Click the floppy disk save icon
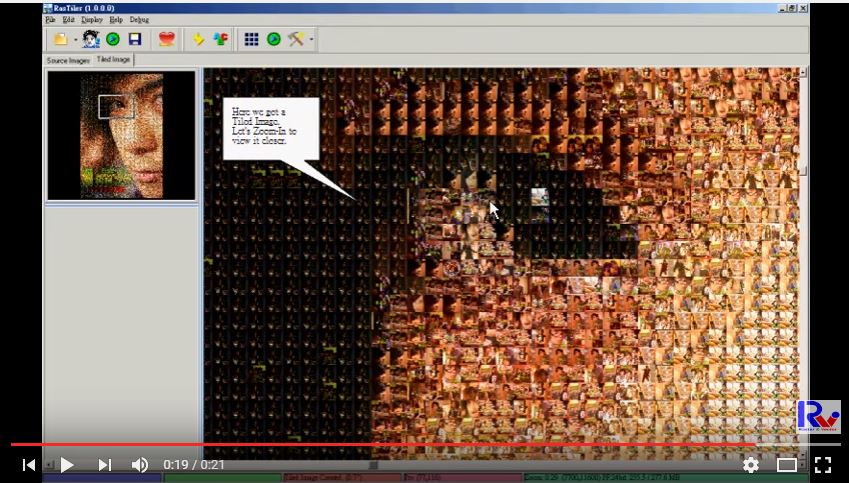This screenshot has height=483, width=849. click(x=135, y=39)
